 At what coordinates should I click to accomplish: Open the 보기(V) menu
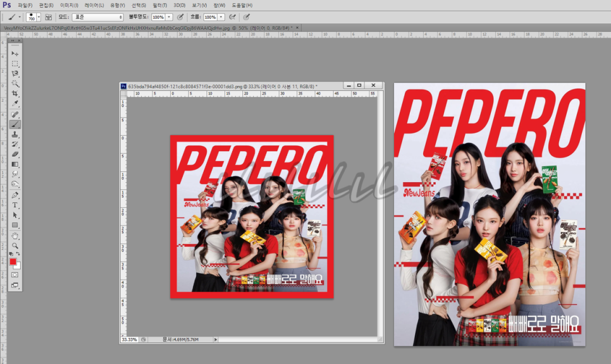(199, 6)
